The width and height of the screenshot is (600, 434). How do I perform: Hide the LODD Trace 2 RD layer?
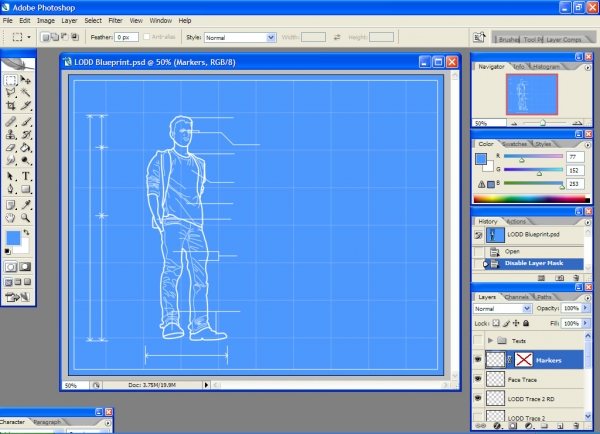(x=478, y=398)
